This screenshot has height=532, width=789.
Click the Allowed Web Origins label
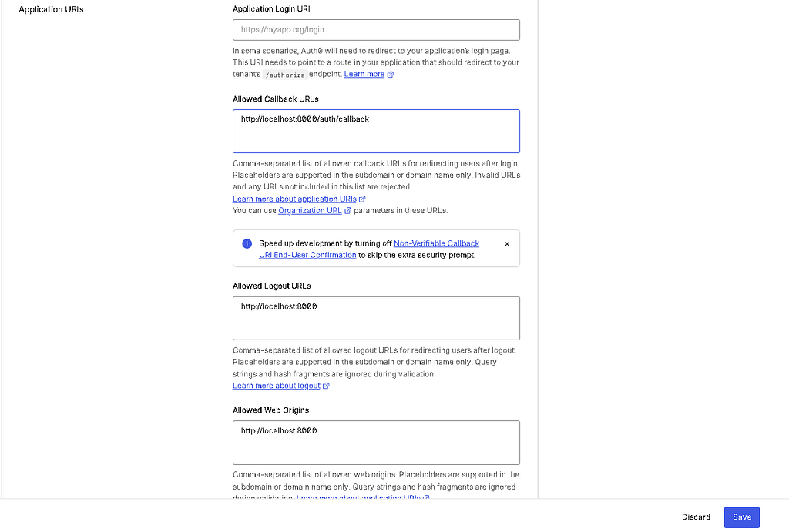(x=270, y=410)
